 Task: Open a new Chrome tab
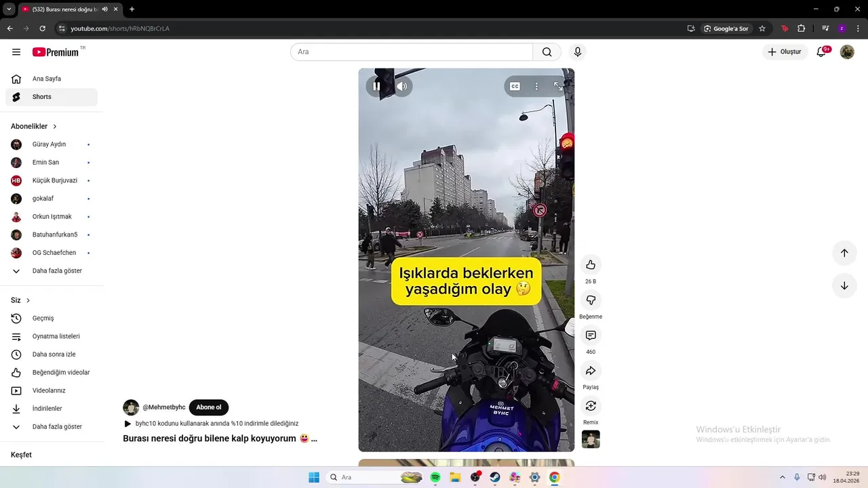coord(132,9)
